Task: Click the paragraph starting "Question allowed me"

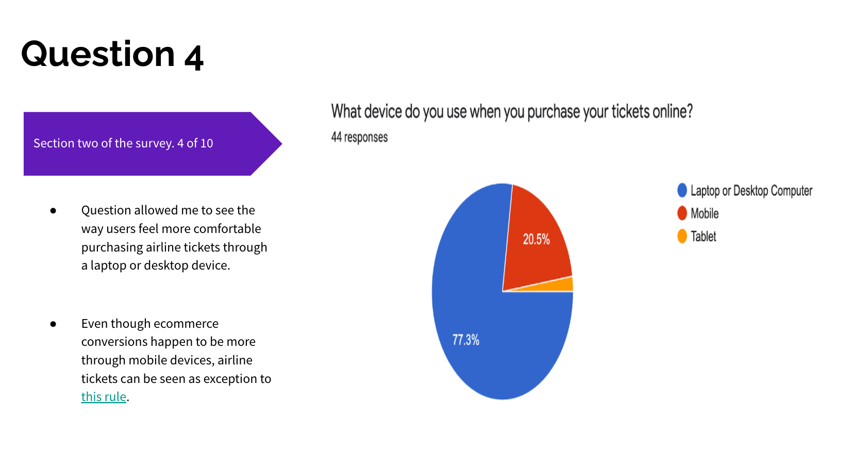Action: point(174,238)
